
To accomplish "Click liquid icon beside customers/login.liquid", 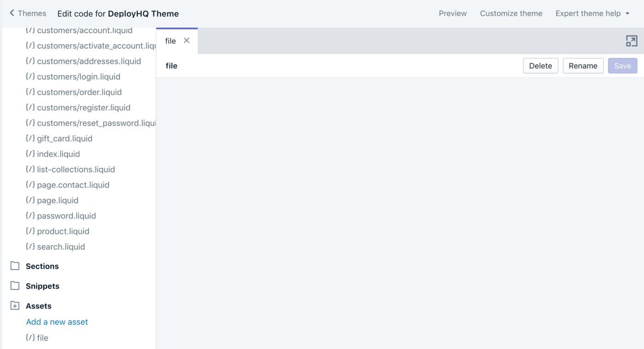I will (x=30, y=76).
